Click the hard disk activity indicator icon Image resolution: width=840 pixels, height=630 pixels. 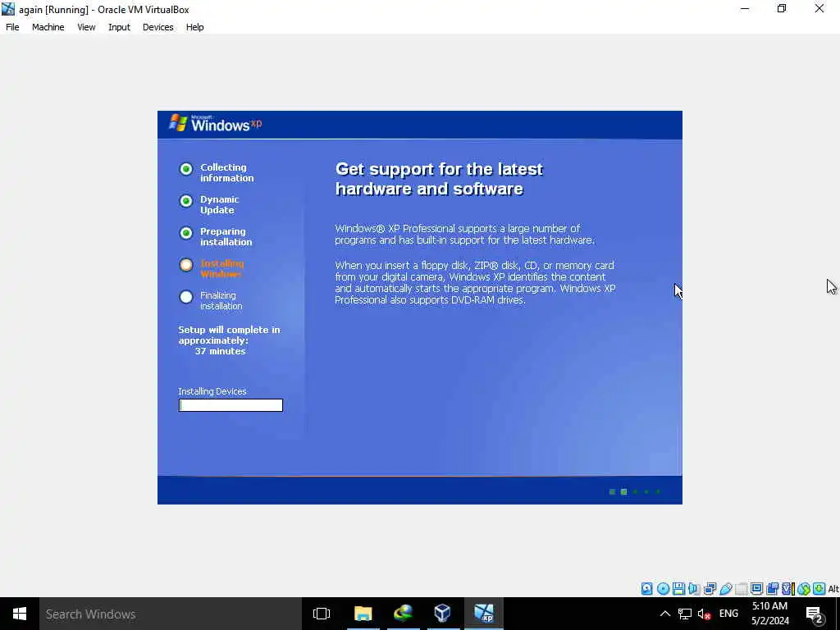pos(647,589)
